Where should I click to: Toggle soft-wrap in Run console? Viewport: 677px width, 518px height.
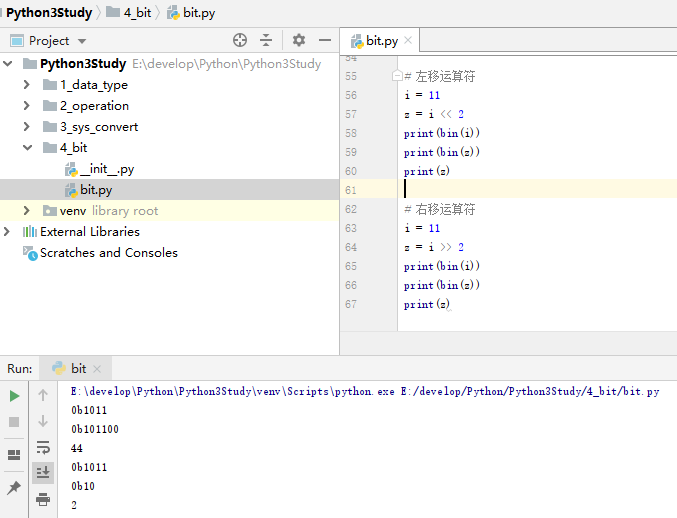[x=43, y=447]
